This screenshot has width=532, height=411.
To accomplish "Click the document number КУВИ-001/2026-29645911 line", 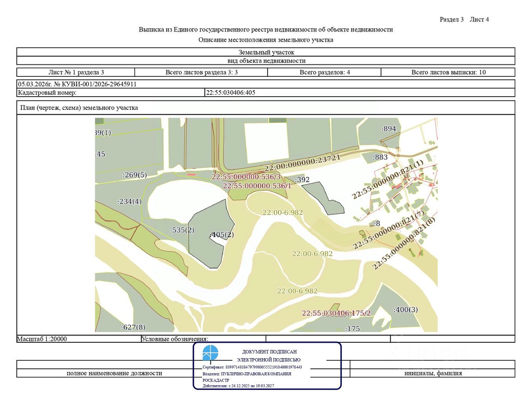I will [x=77, y=84].
